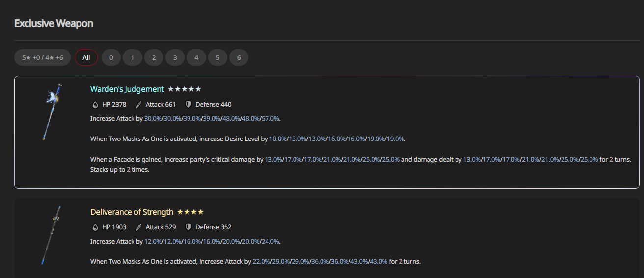Select the All refinement level filter
Image resolution: width=644 pixels, height=278 pixels.
(x=86, y=57)
